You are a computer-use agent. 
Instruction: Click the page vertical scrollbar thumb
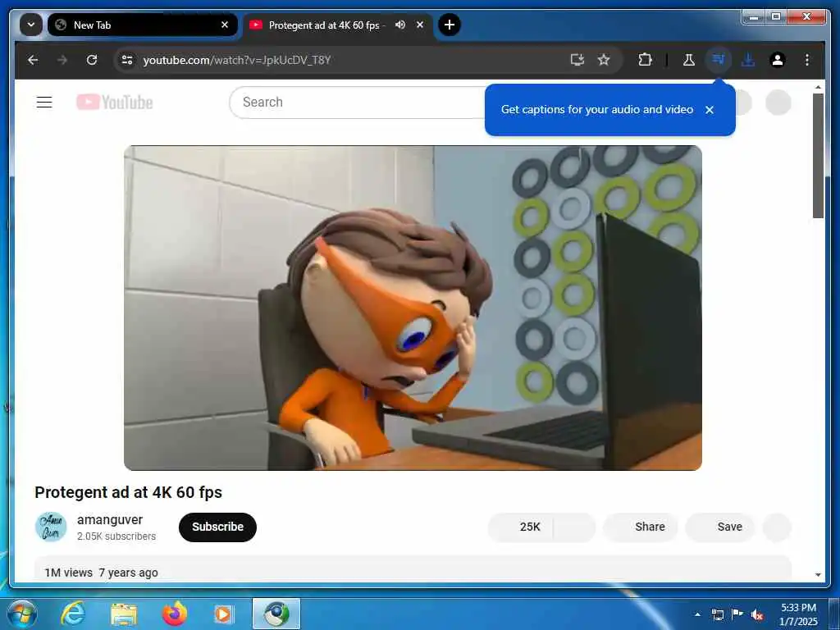818,155
